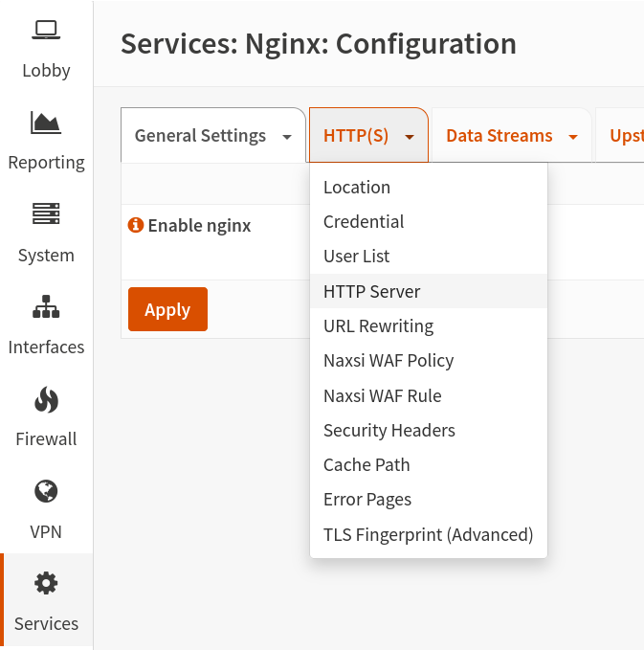
Task: Go to System label in sidebar
Action: point(46,256)
